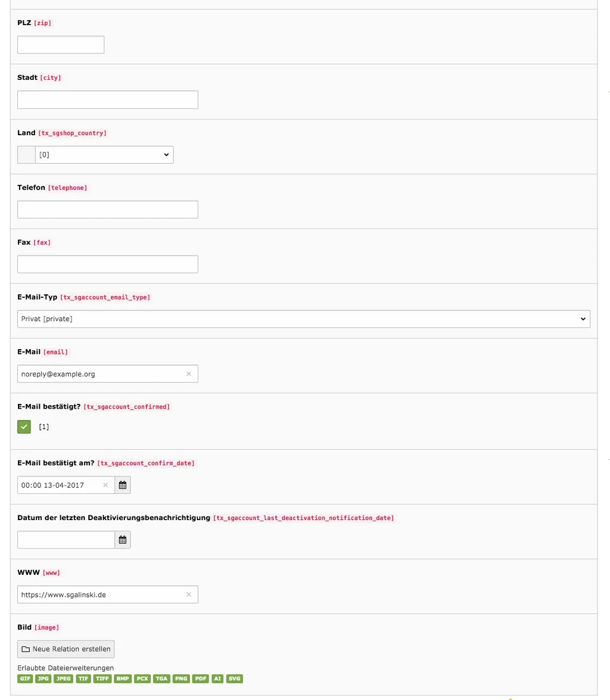Click the JPEG extension badge

point(63,679)
